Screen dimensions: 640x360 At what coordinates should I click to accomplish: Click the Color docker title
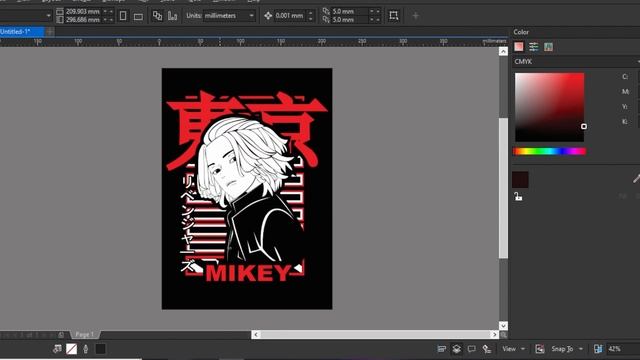pos(521,32)
